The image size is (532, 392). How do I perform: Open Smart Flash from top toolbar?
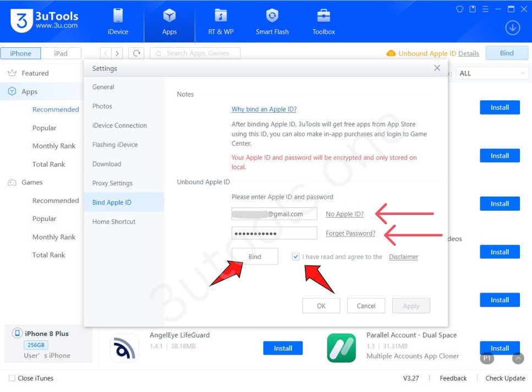point(272,16)
